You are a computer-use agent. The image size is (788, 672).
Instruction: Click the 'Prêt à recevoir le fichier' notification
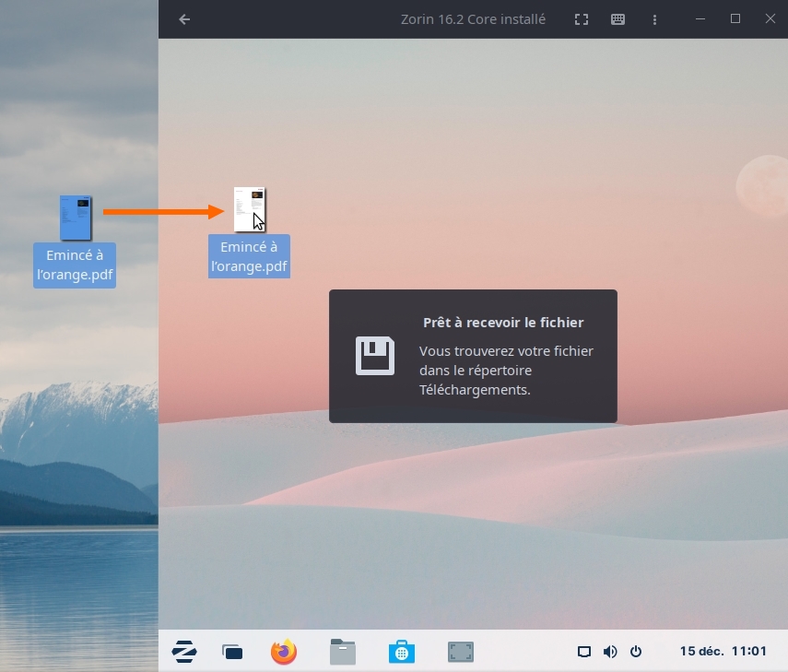tap(473, 356)
